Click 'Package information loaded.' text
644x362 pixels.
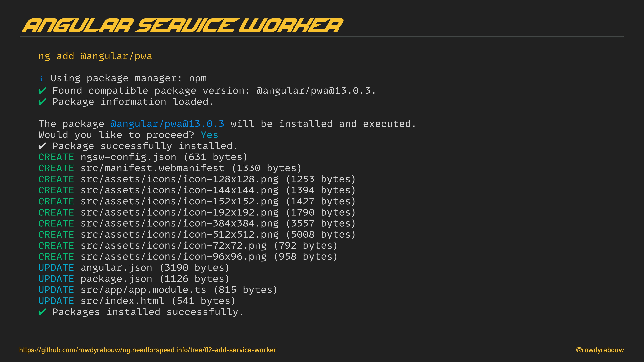133,102
